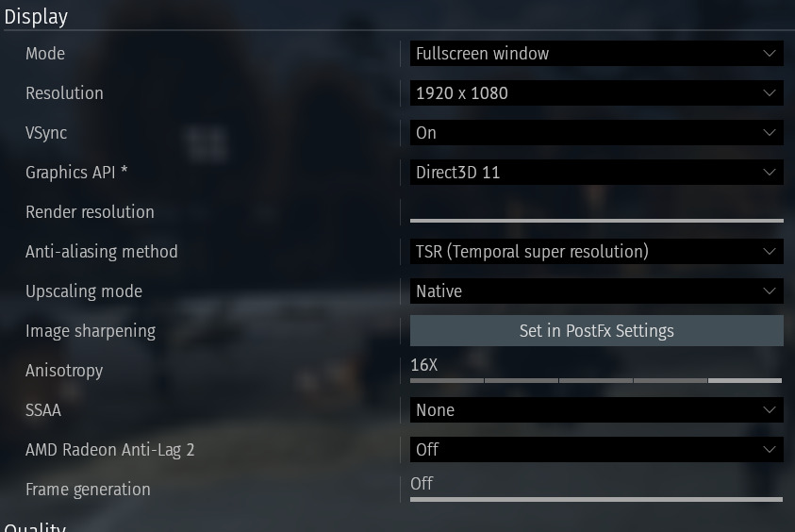795x532 pixels.
Task: Click the chevron arrow on the SSAA row
Action: (x=770, y=410)
